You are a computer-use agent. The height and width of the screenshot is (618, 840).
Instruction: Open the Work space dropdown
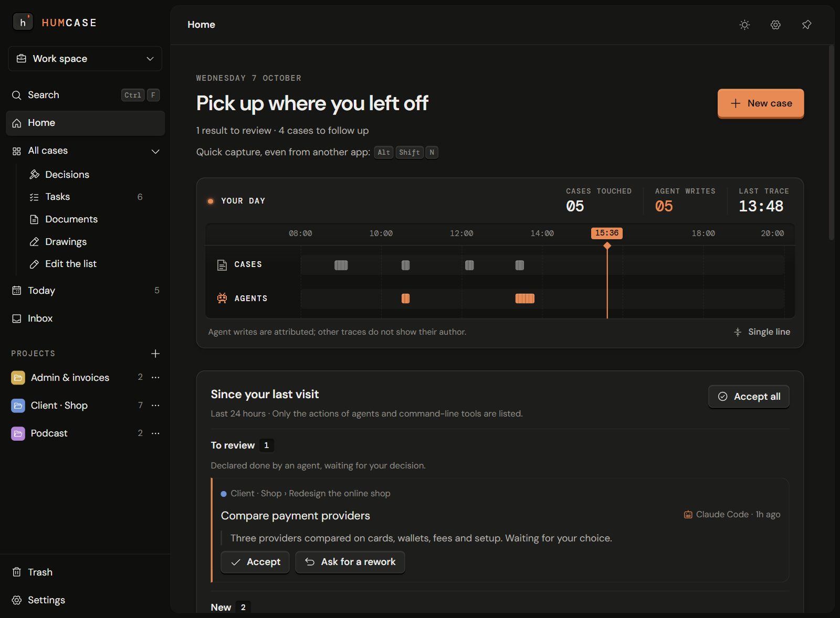pyautogui.click(x=85, y=59)
